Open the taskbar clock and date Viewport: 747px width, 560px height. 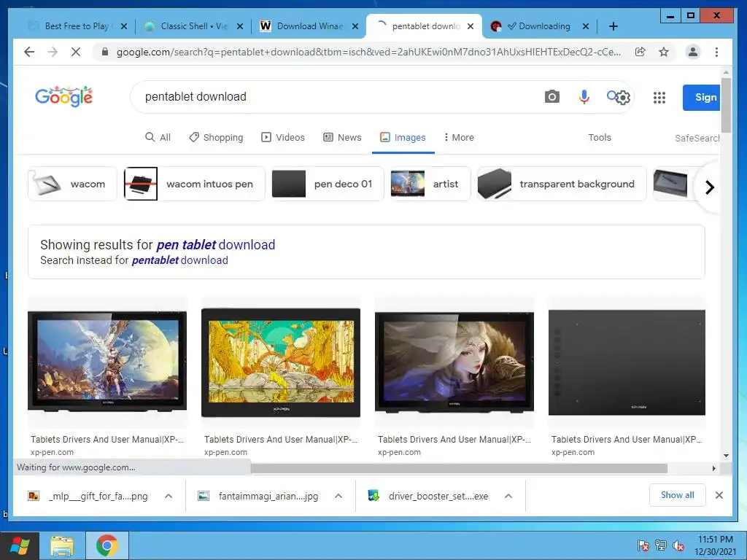point(715,545)
